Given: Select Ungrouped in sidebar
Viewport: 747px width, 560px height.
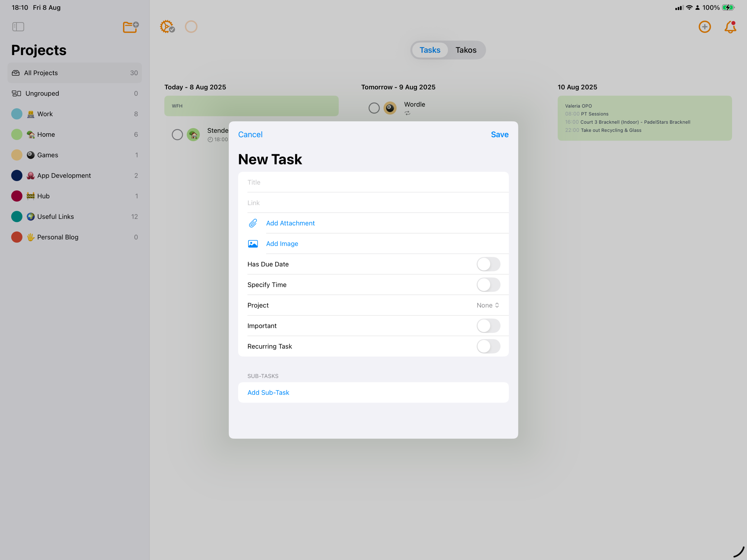Looking at the screenshot, I should (75, 94).
